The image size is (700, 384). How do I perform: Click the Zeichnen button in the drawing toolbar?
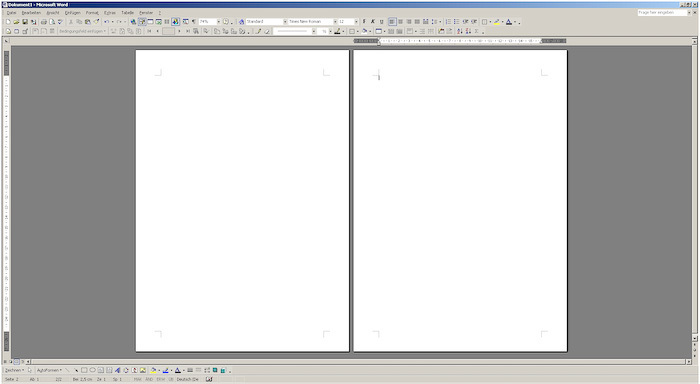click(x=14, y=370)
